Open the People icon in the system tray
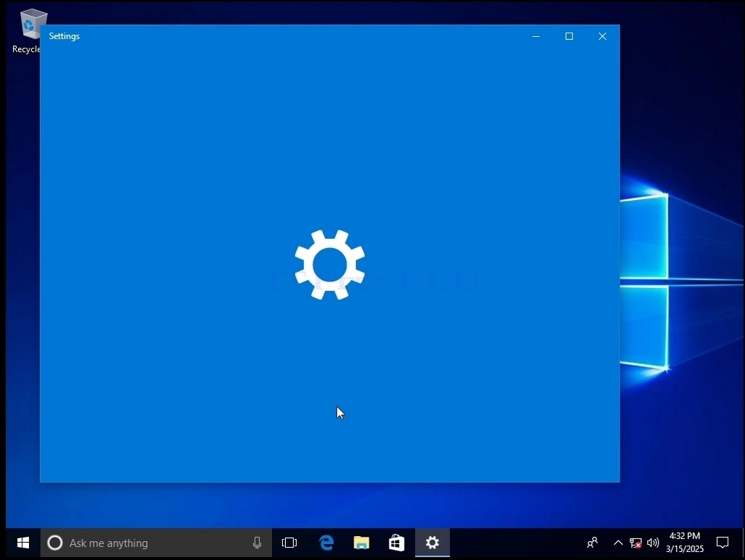Image resolution: width=745 pixels, height=560 pixels. (593, 543)
